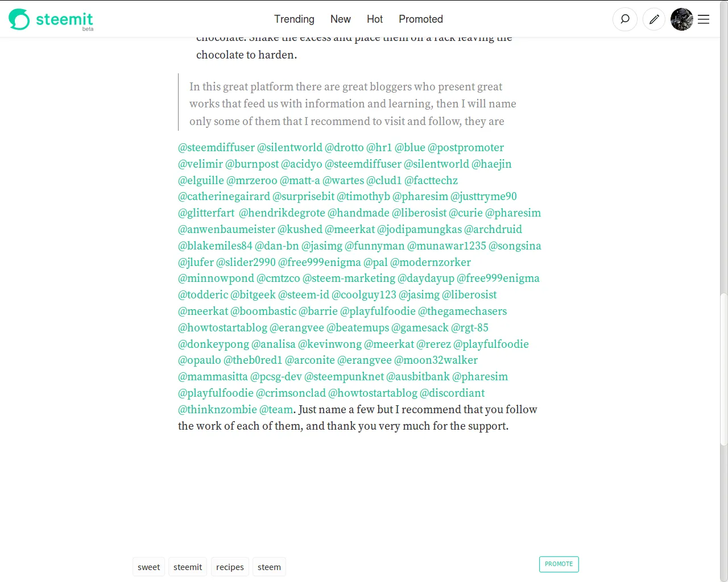This screenshot has width=728, height=582.
Task: Visit the @blue mention link
Action: tap(410, 148)
